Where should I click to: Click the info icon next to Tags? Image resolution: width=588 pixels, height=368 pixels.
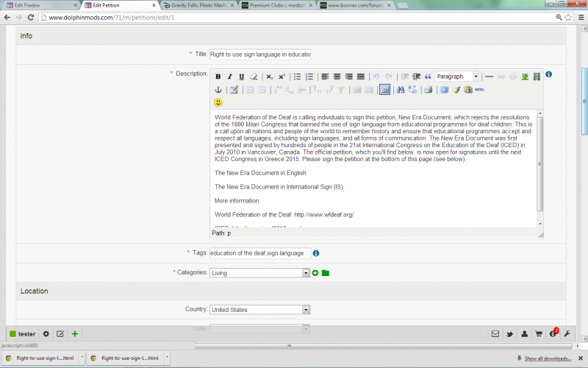pyautogui.click(x=316, y=253)
